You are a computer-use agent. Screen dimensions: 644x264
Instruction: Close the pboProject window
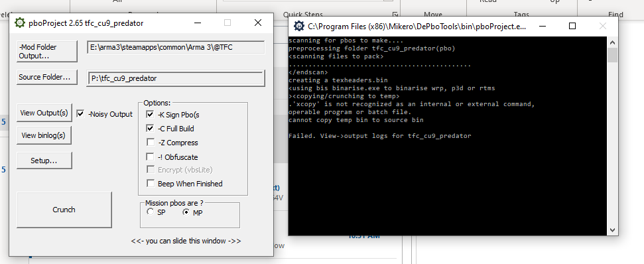point(258,23)
